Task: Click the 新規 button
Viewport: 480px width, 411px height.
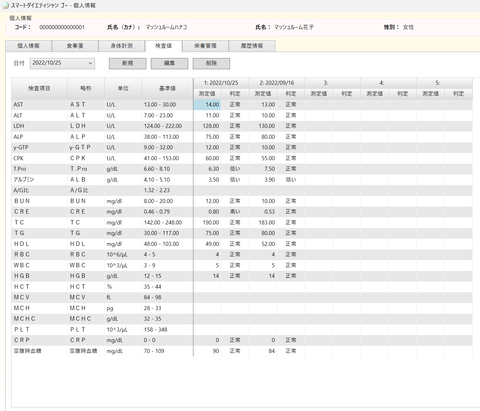Action: [x=128, y=63]
